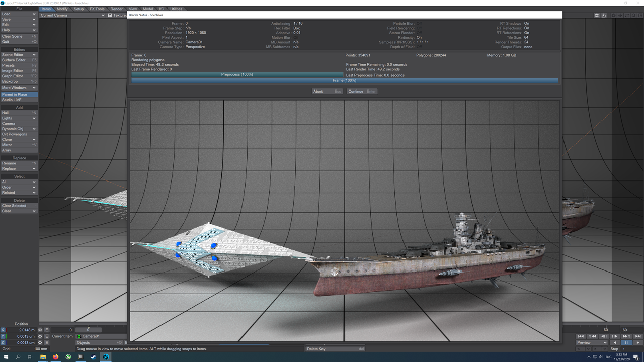
Task: Open the Current Camera view dropdown
Action: [x=70, y=15]
